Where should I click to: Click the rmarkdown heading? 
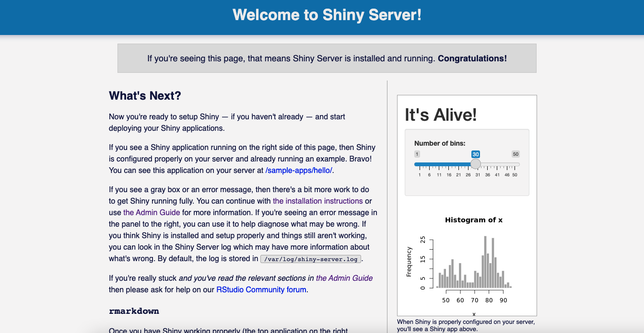point(134,311)
